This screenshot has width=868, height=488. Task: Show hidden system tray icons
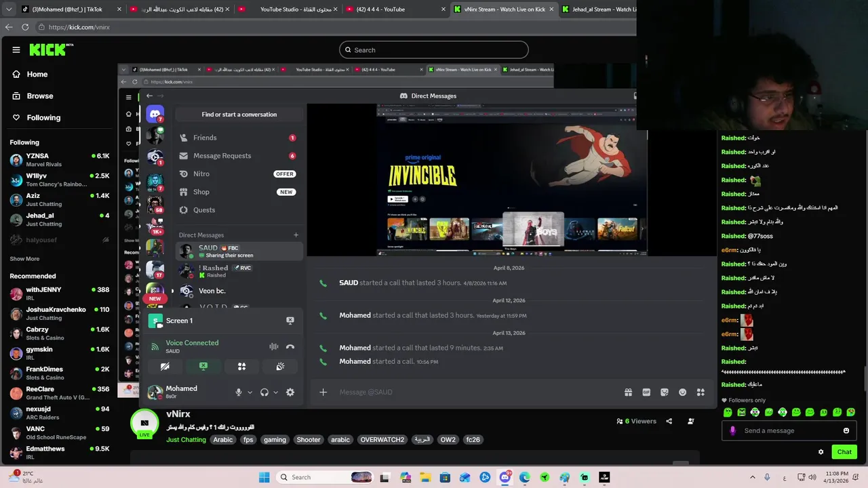click(x=752, y=477)
